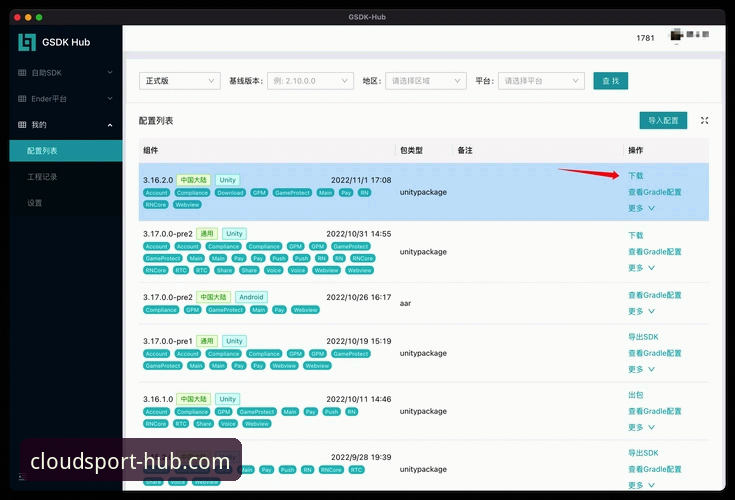Open 设置 in the sidebar

tap(66, 203)
